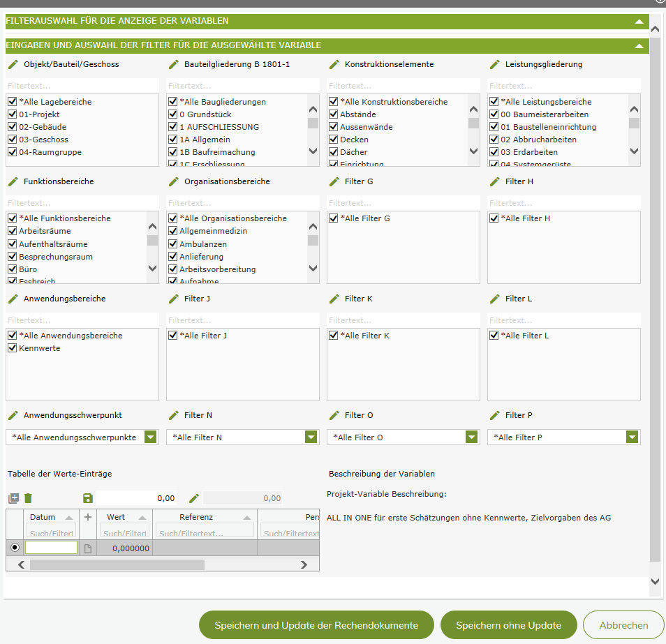Edit the Konstruktionselemente filter via pencil icon

[334, 64]
